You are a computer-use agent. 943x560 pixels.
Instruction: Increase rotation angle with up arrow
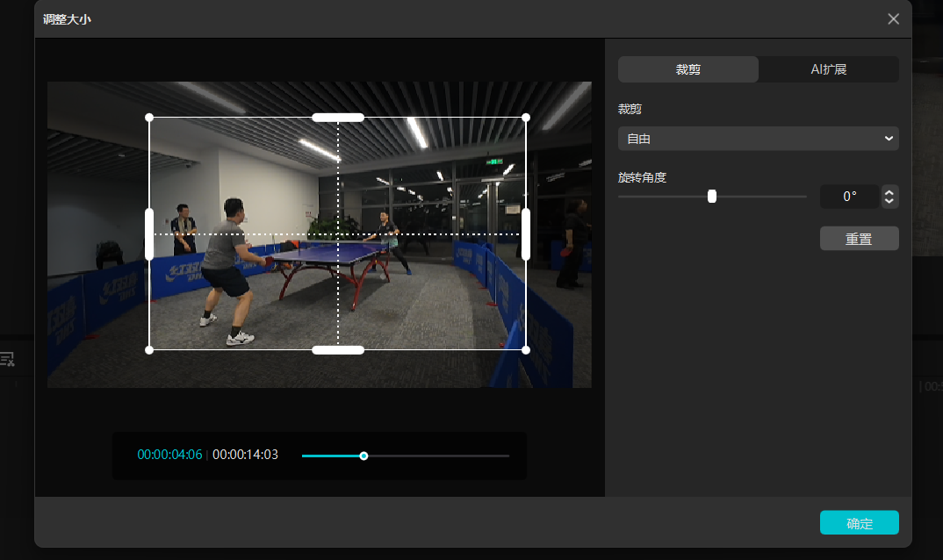pyautogui.click(x=889, y=192)
